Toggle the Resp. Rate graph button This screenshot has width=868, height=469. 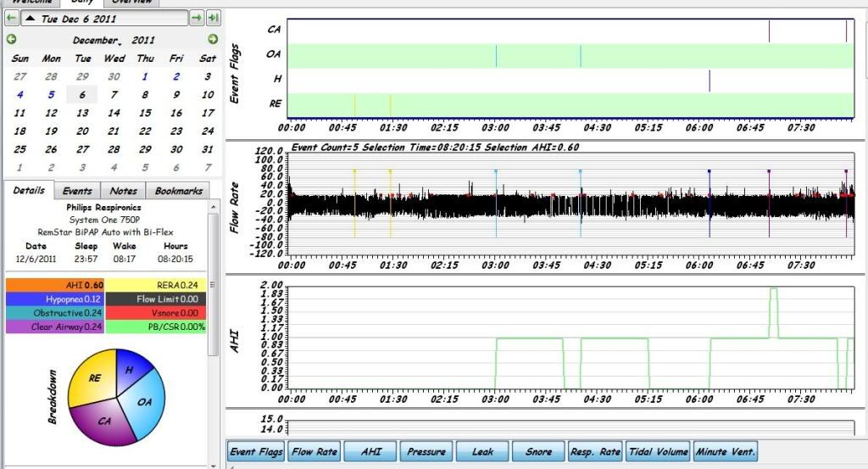[x=596, y=451]
